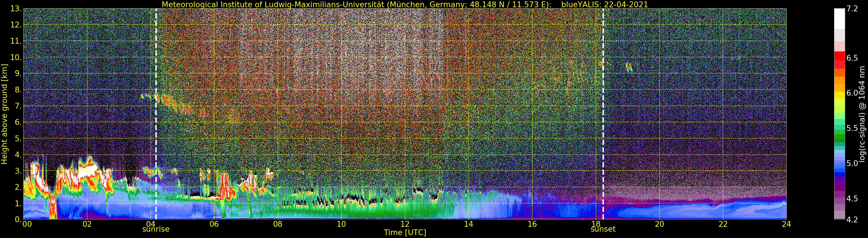
Task: Click the 13. height axis tick label
Action: pyautogui.click(x=16, y=9)
